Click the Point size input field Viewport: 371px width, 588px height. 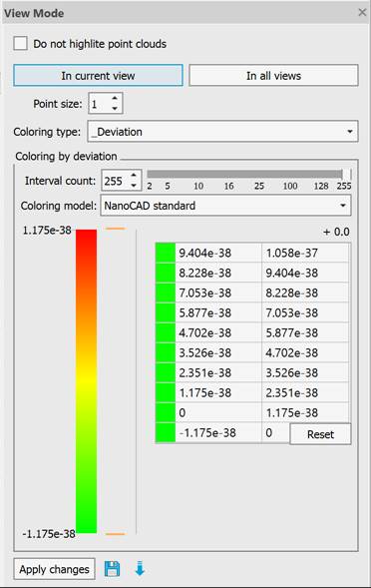click(100, 104)
